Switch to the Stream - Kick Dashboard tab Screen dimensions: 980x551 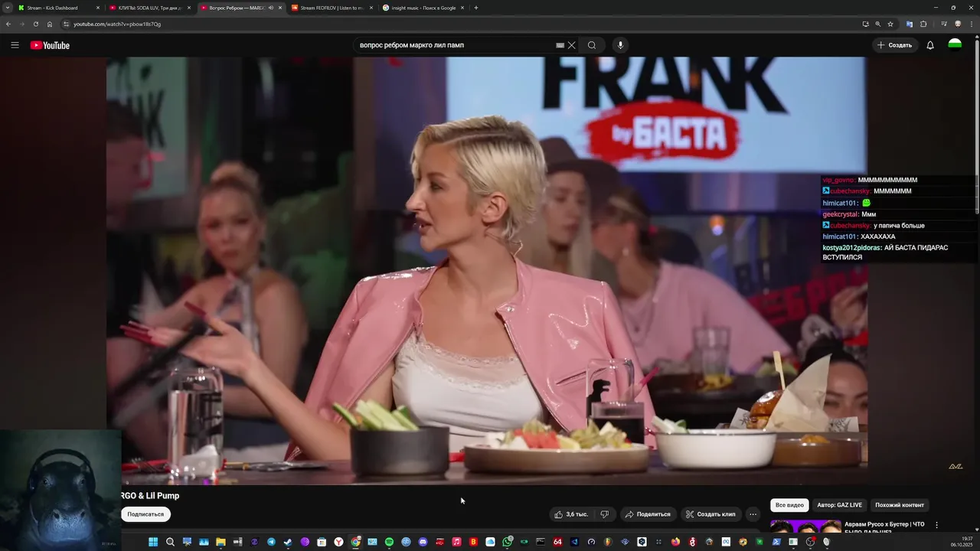(59, 8)
